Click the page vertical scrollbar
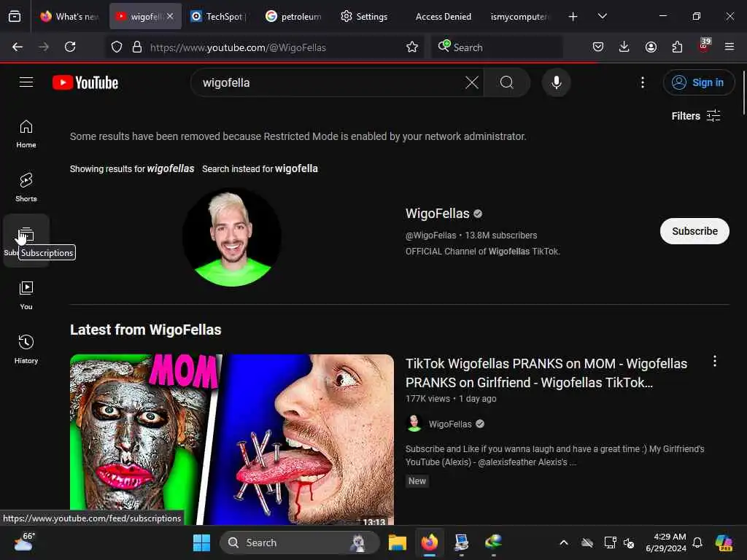This screenshot has height=560, width=747. (x=743, y=93)
